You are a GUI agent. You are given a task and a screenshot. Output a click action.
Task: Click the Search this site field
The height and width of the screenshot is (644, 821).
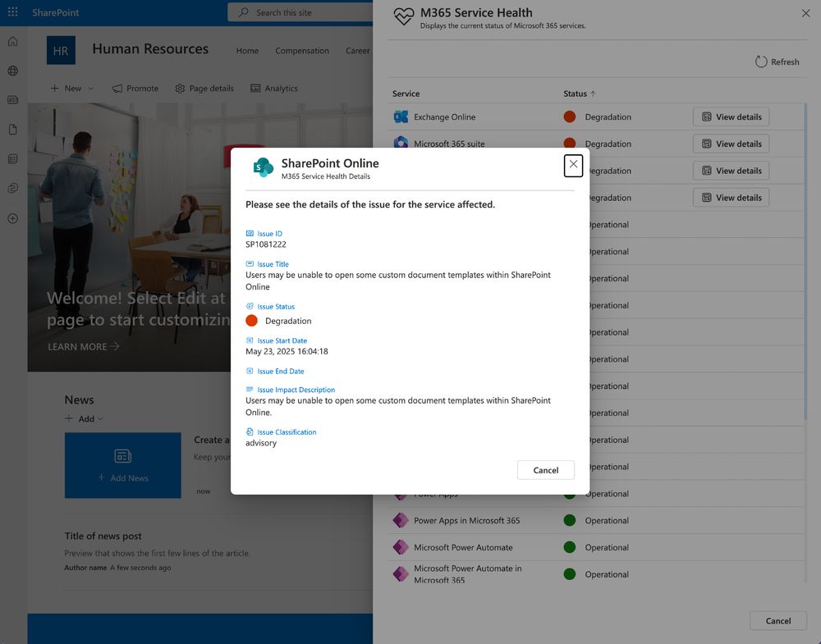(x=300, y=12)
